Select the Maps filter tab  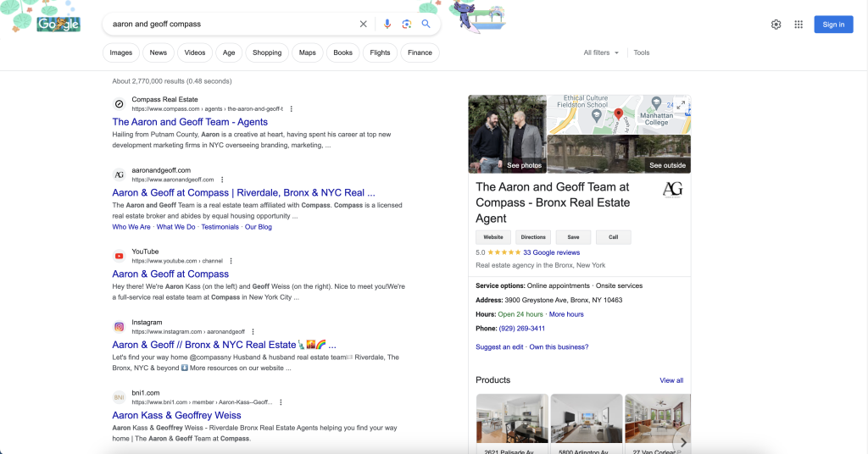307,53
